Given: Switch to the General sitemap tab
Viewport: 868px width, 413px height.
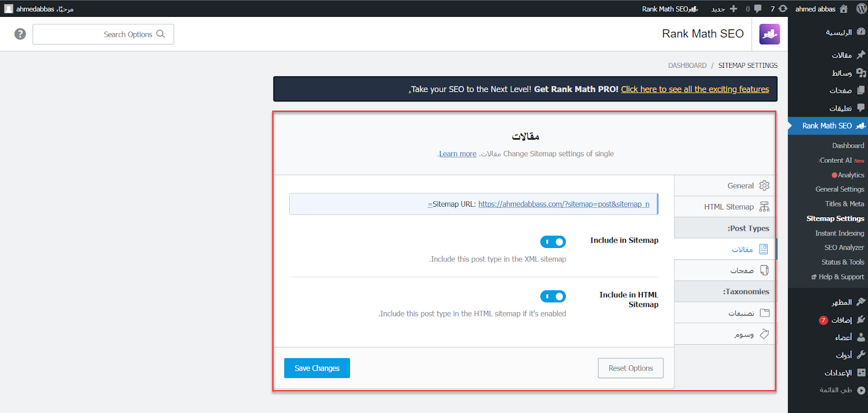Looking at the screenshot, I should (x=741, y=186).
